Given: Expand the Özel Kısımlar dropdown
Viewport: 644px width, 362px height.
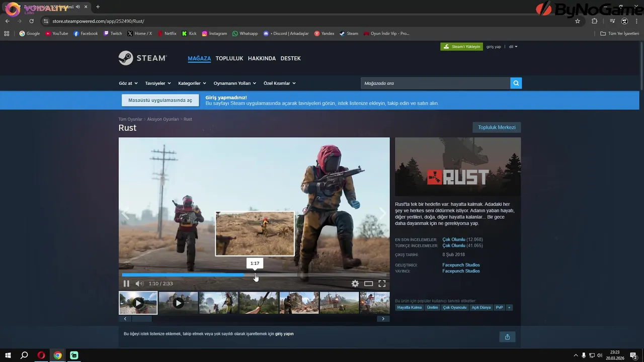Looking at the screenshot, I should click(280, 83).
